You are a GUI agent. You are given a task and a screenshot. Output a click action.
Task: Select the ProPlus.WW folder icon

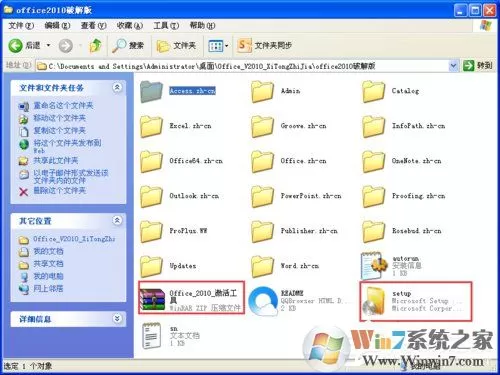(x=151, y=231)
